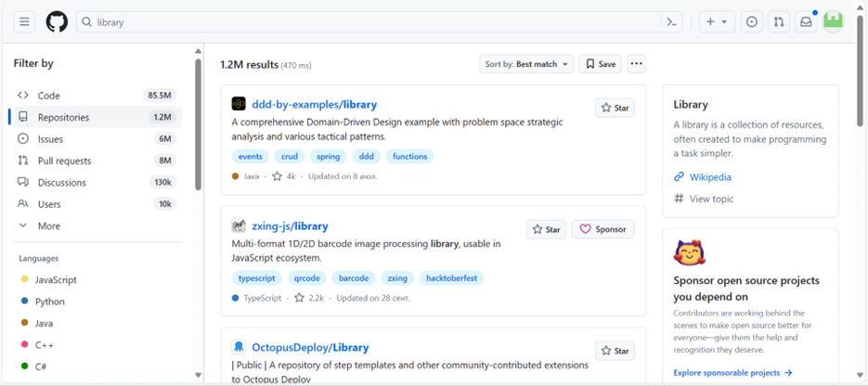Open the notifications inbox icon
Image resolution: width=868 pixels, height=386 pixels.
(807, 22)
